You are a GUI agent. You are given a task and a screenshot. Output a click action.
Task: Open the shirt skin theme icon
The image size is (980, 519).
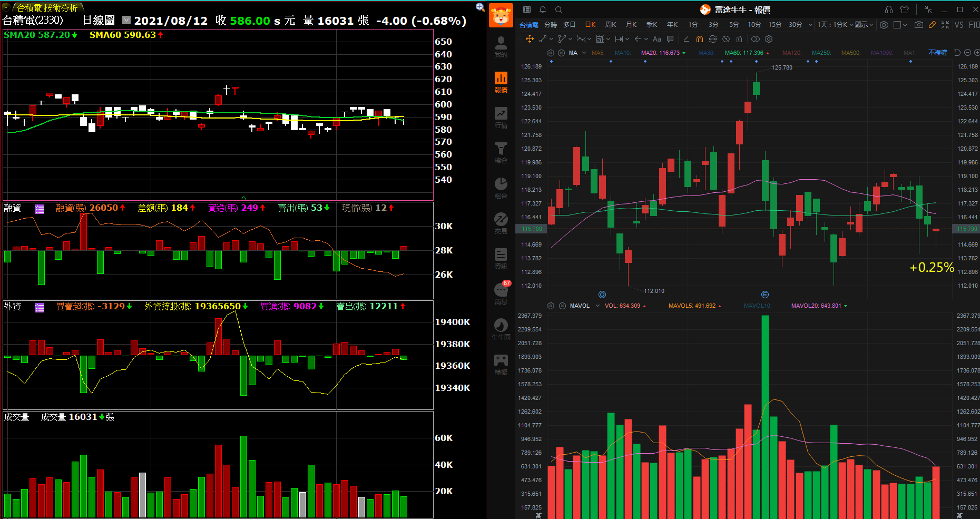pyautogui.click(x=905, y=9)
